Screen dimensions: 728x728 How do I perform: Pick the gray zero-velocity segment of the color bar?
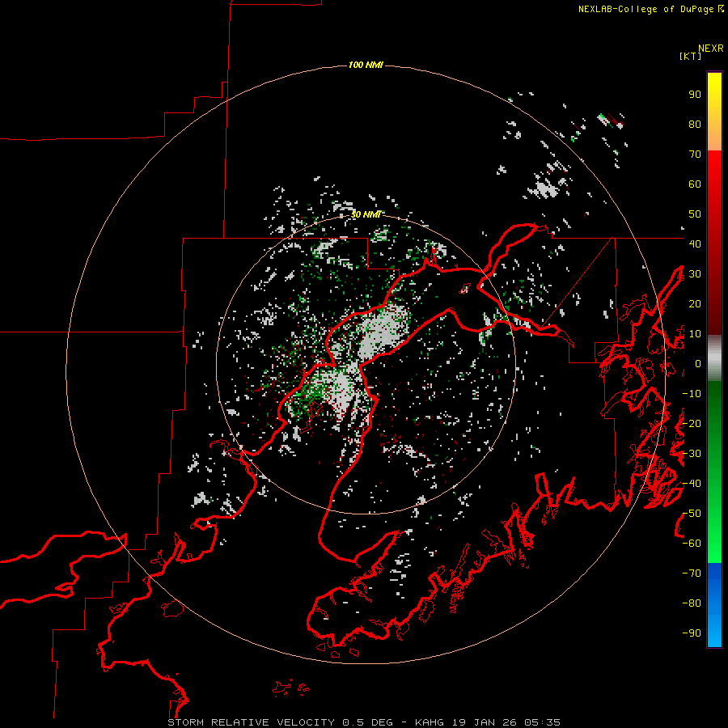[x=714, y=358]
